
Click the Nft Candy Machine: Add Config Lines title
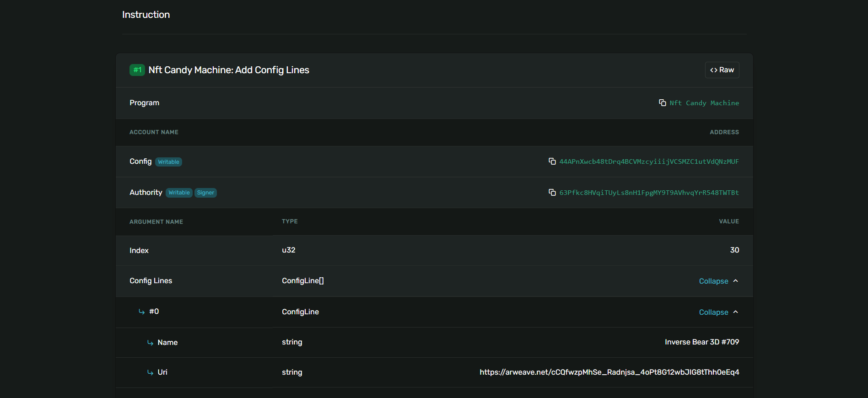tap(229, 70)
